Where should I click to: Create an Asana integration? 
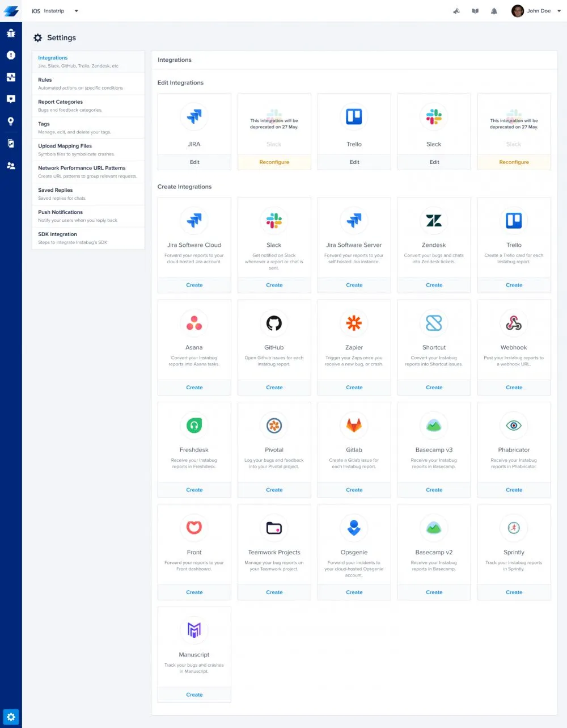194,388
